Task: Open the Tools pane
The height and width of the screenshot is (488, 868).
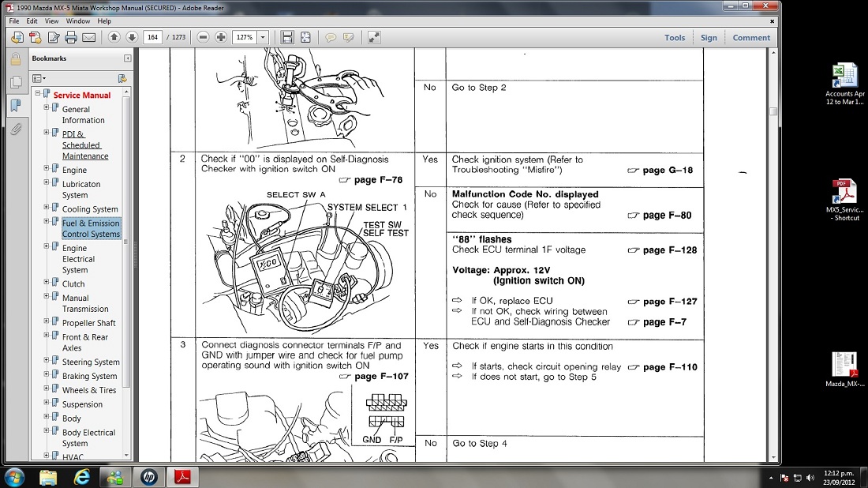Action: (675, 38)
